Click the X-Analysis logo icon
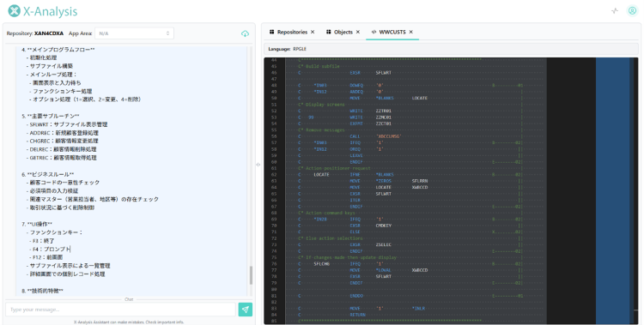644x325 pixels. pos(14,11)
